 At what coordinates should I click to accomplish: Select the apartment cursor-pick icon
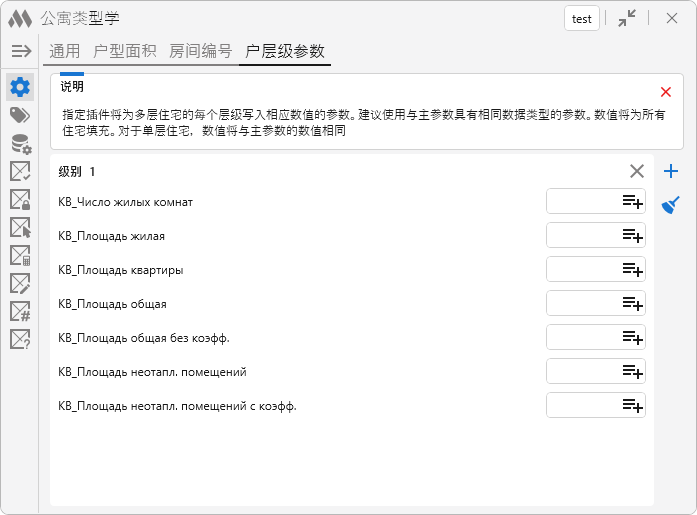[x=20, y=227]
